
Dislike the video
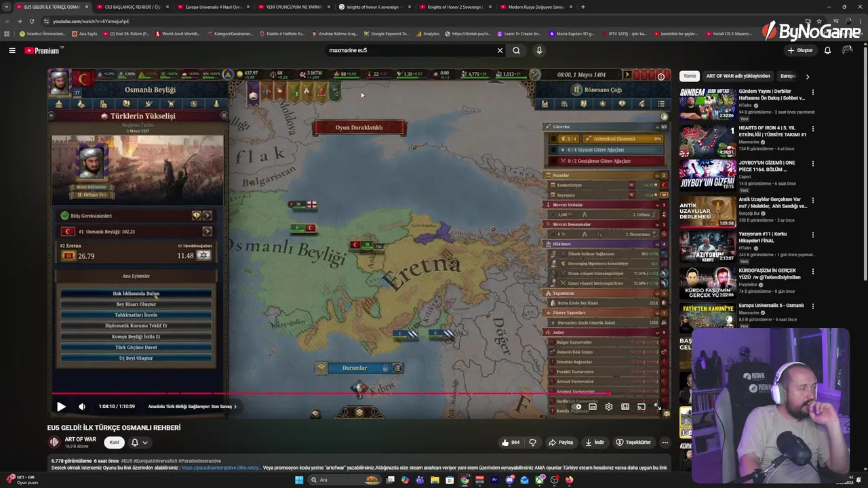(x=533, y=443)
